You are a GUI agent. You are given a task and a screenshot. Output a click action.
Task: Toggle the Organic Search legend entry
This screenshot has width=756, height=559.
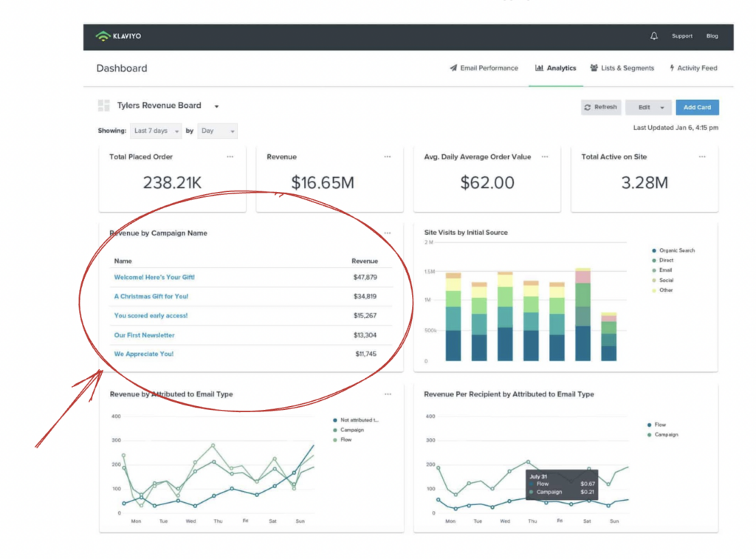point(673,250)
